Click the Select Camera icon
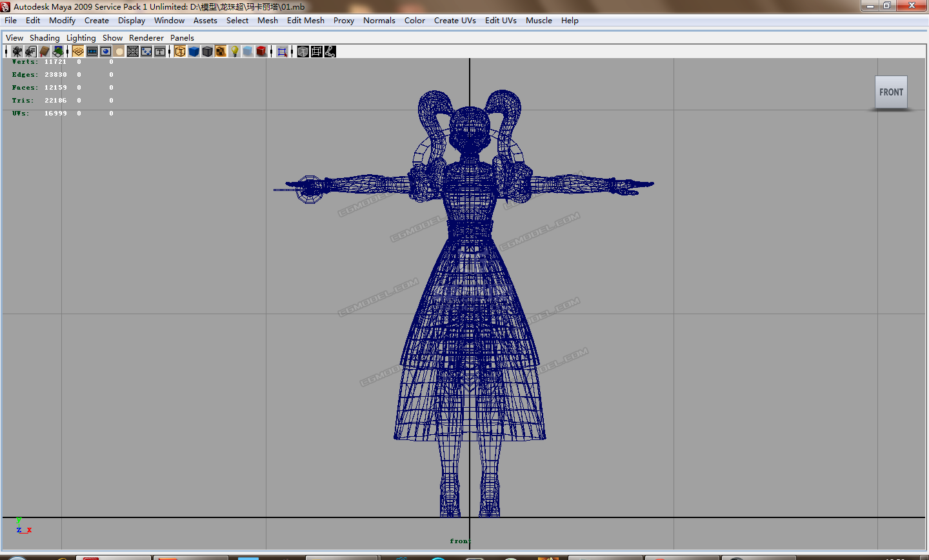 tap(17, 51)
